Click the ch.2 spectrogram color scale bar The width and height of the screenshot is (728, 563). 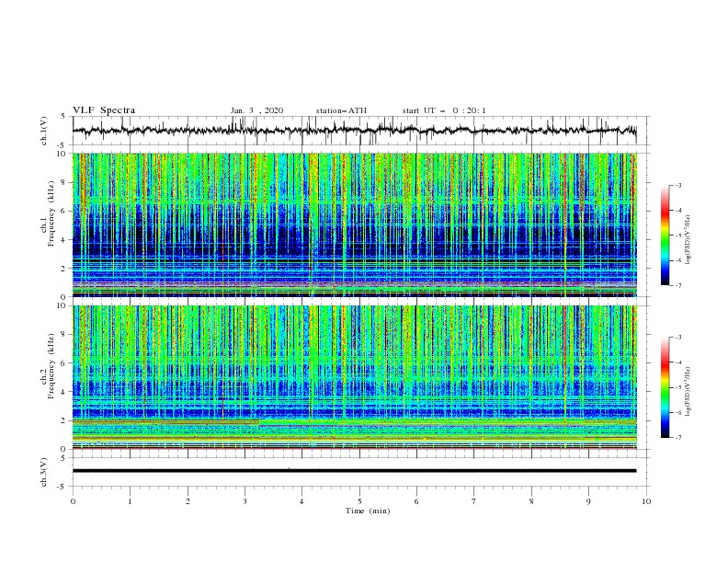[x=665, y=387]
